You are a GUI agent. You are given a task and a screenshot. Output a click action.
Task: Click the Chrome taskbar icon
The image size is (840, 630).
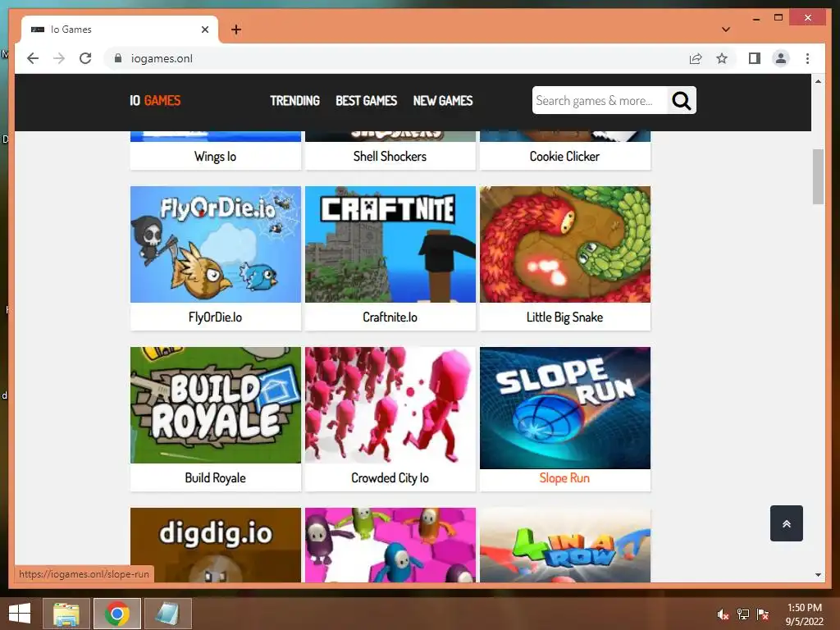click(117, 614)
